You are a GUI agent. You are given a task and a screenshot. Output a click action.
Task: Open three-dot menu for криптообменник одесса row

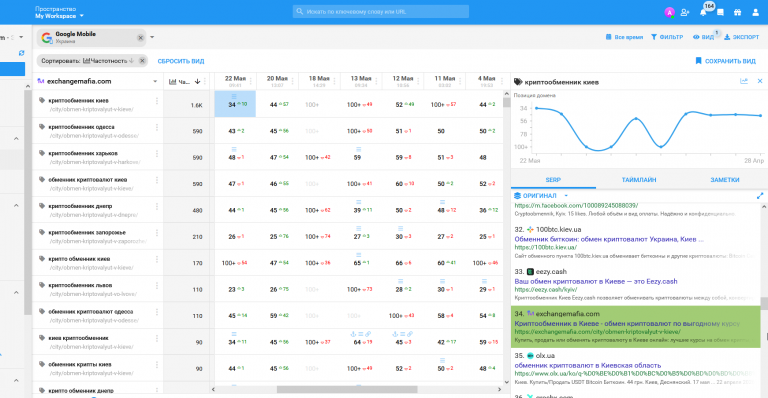click(x=157, y=127)
